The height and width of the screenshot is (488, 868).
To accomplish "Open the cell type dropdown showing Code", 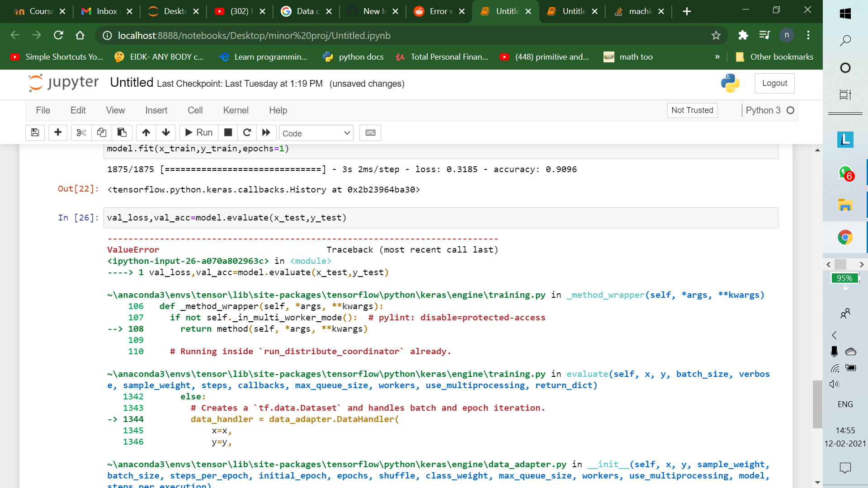I will tap(316, 133).
